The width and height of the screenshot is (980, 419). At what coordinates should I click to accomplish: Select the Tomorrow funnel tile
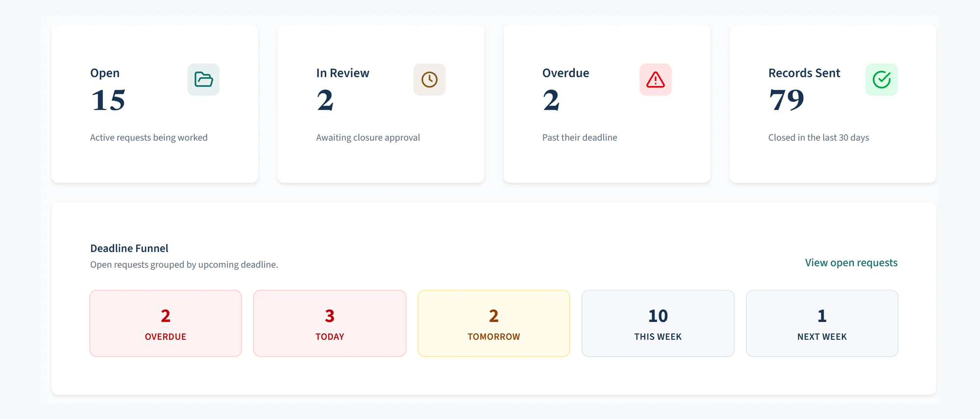click(494, 323)
